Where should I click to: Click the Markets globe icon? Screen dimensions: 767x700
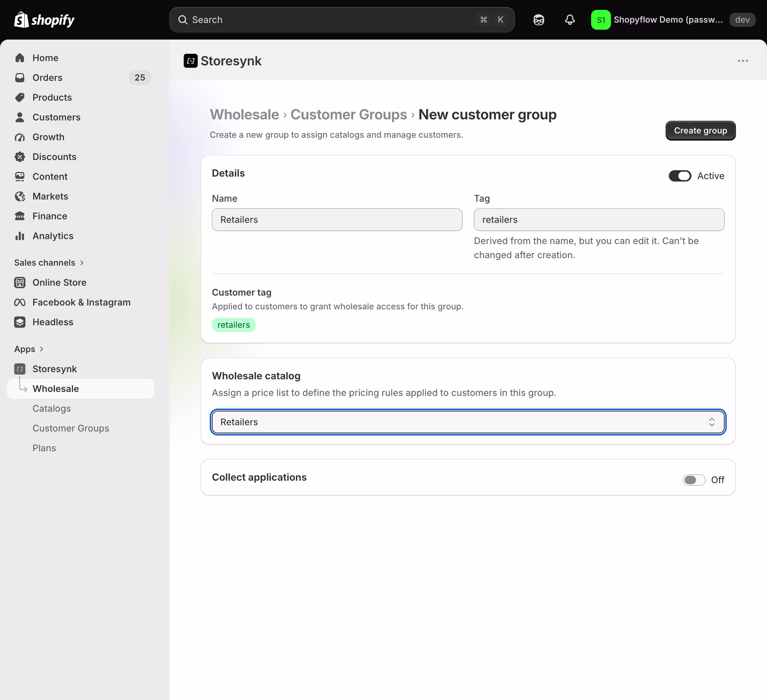(x=20, y=196)
